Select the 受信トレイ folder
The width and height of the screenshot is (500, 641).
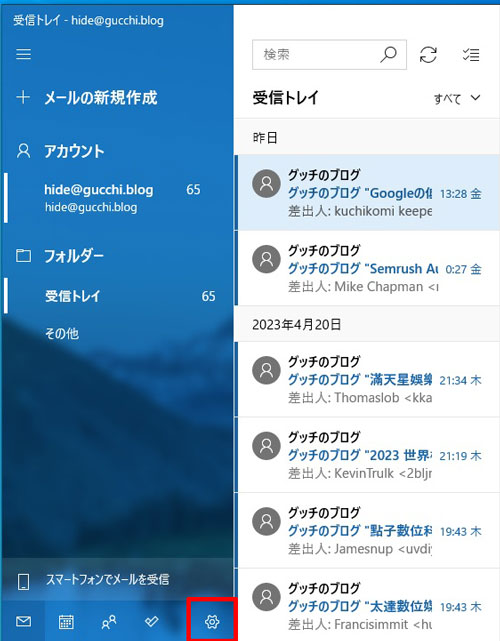[x=117, y=296]
